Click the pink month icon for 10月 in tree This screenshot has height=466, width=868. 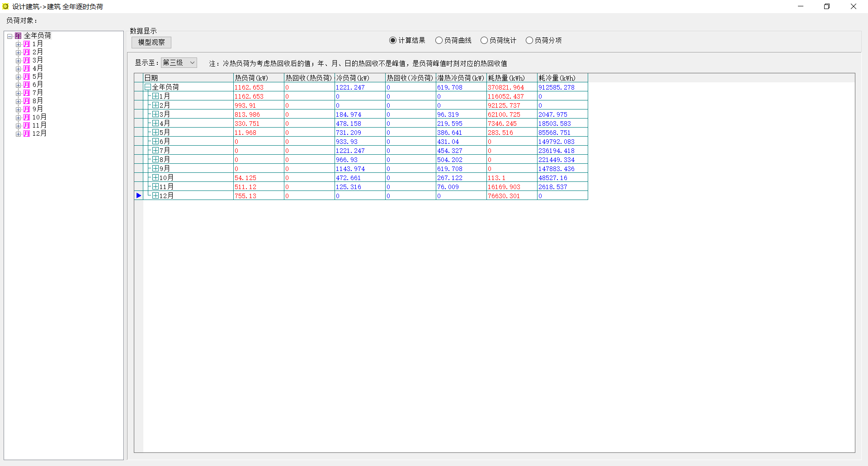tap(27, 117)
